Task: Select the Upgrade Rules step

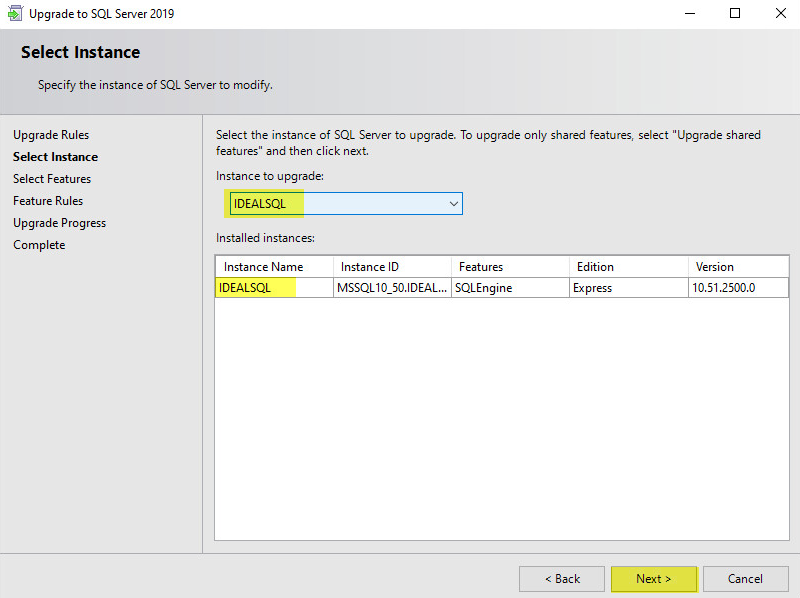Action: [x=51, y=135]
